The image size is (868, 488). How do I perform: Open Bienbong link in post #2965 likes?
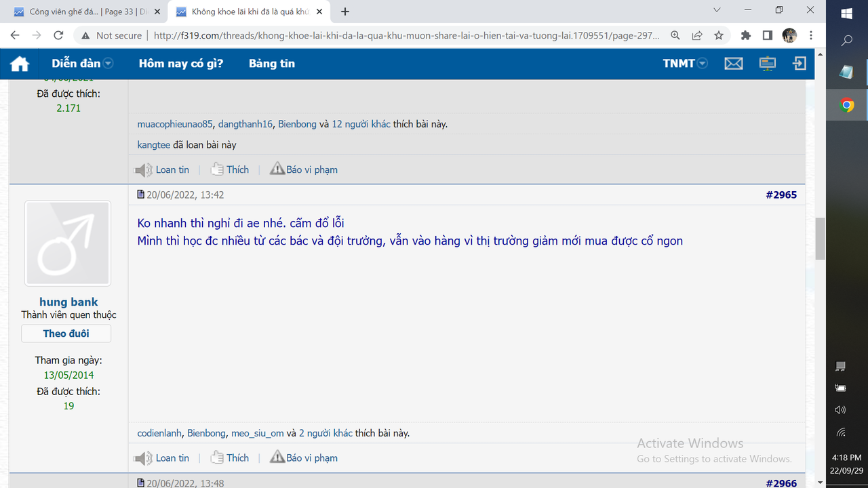click(206, 433)
